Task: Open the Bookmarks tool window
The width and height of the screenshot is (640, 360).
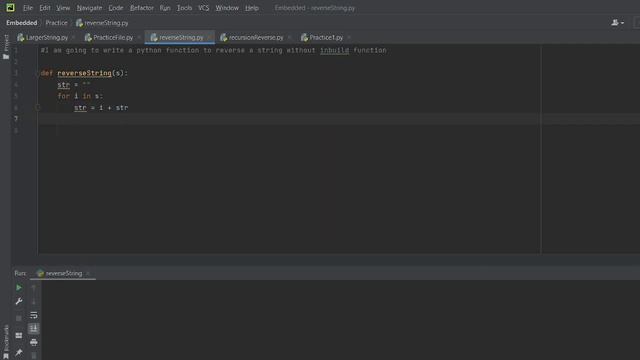Action: [x=6, y=342]
